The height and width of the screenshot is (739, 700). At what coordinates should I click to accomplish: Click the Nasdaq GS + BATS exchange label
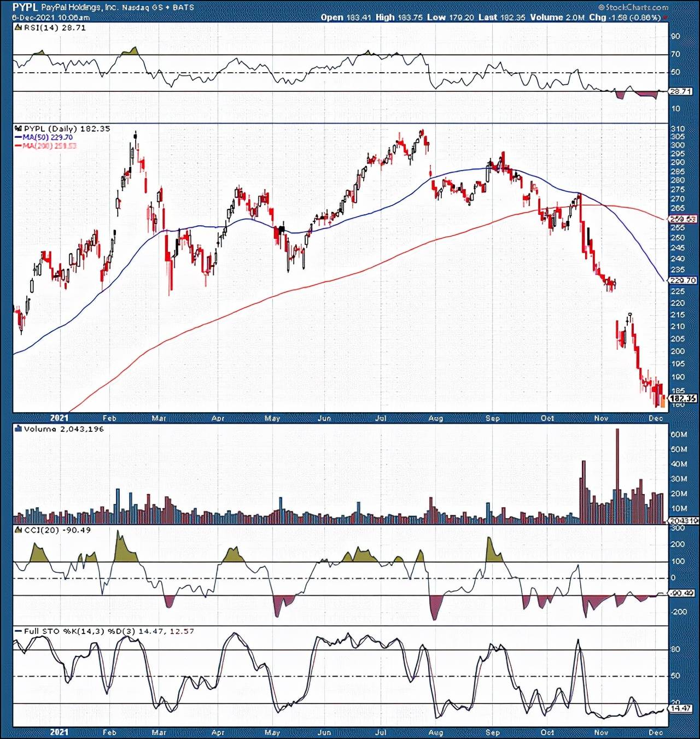(158, 8)
